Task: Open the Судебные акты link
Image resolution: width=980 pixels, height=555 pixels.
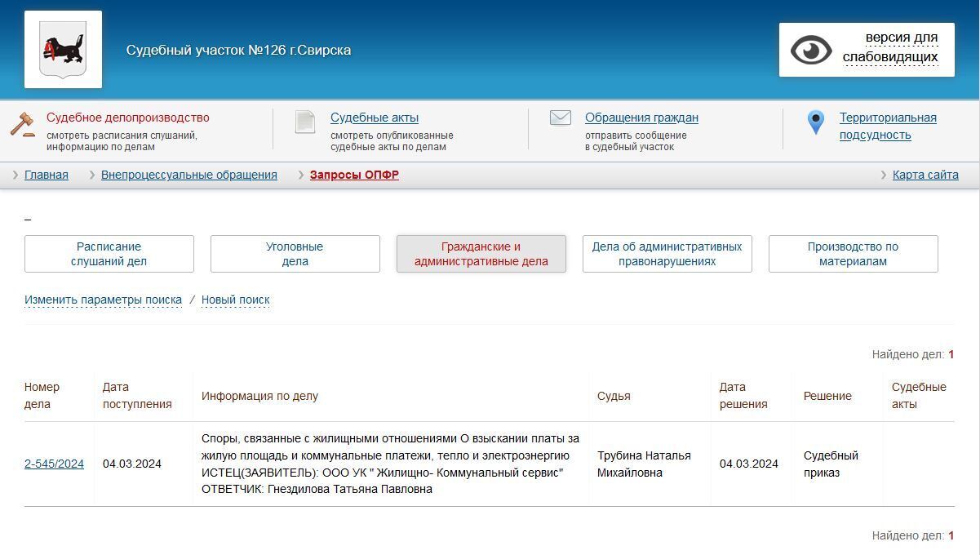Action: pyautogui.click(x=374, y=118)
